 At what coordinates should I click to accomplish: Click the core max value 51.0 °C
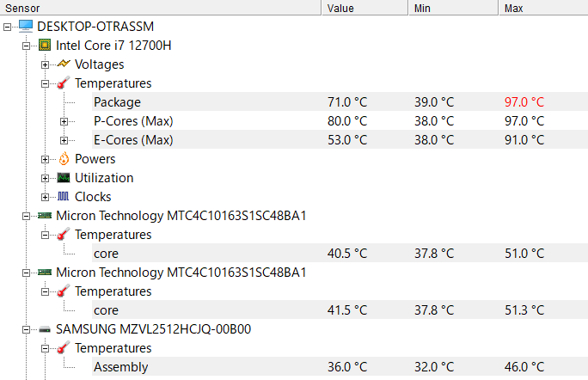pos(524,254)
